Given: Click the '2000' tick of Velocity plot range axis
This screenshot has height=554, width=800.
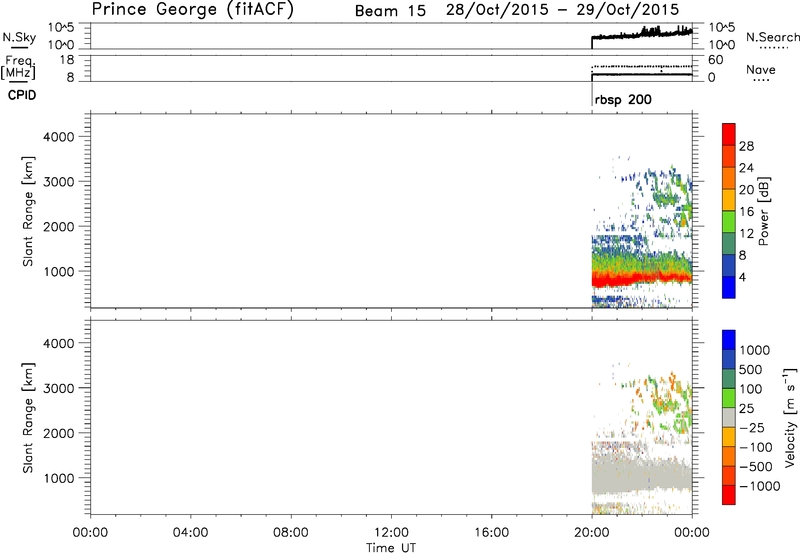Looking at the screenshot, I should [x=59, y=433].
